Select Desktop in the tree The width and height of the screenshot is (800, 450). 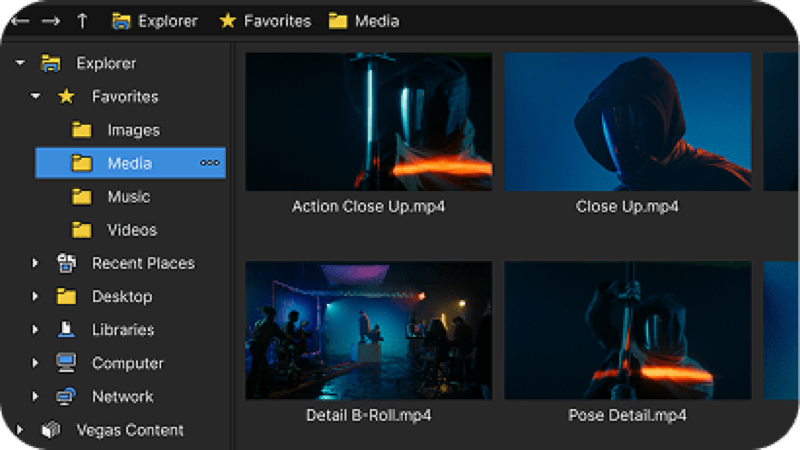[x=122, y=296]
